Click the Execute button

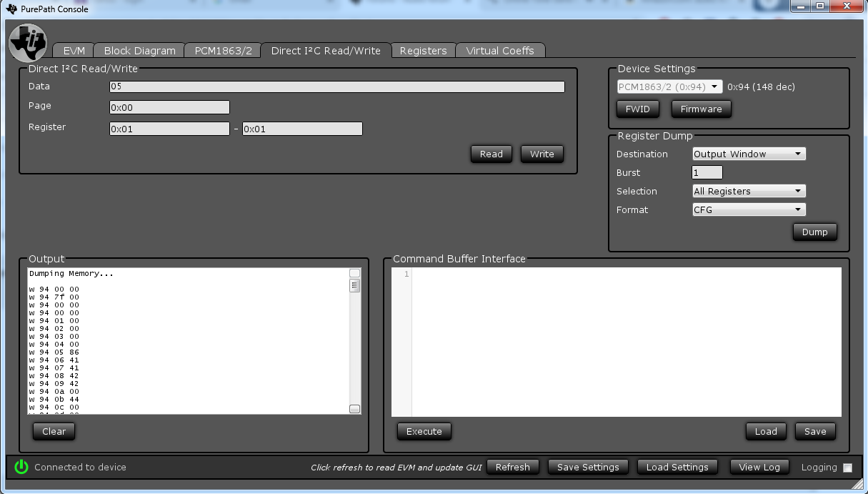424,431
